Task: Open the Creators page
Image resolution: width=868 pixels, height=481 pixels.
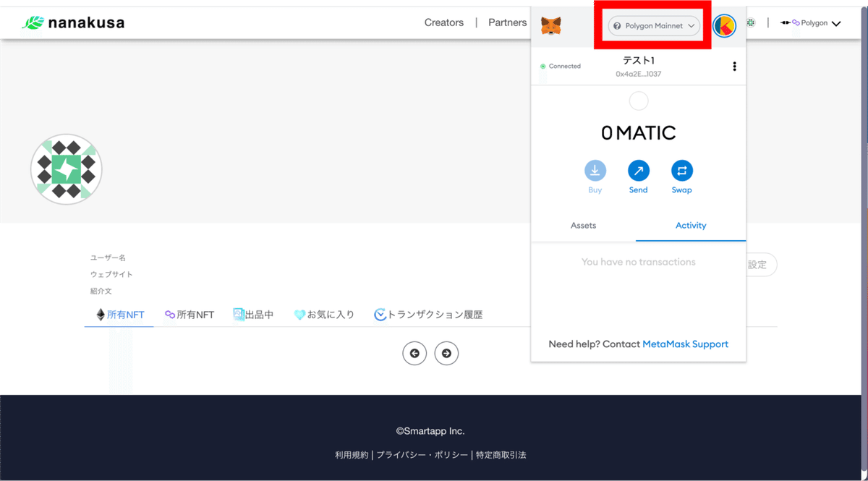Action: point(443,22)
